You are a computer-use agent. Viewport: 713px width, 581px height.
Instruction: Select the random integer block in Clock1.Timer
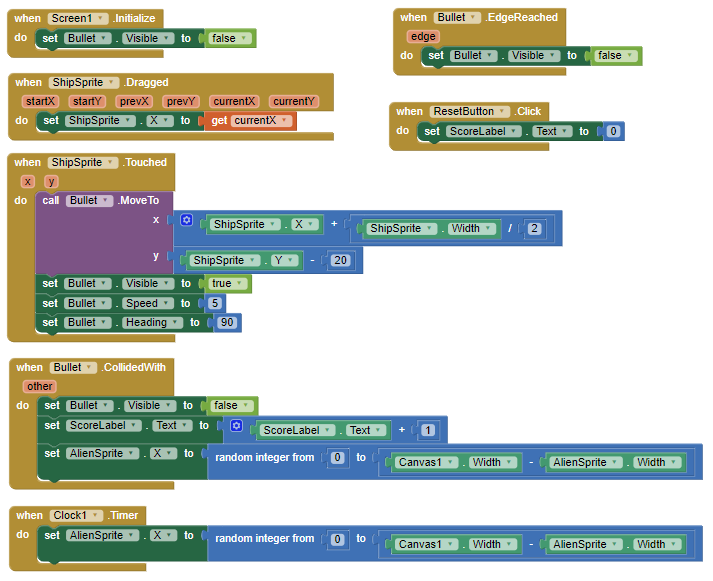pos(264,538)
